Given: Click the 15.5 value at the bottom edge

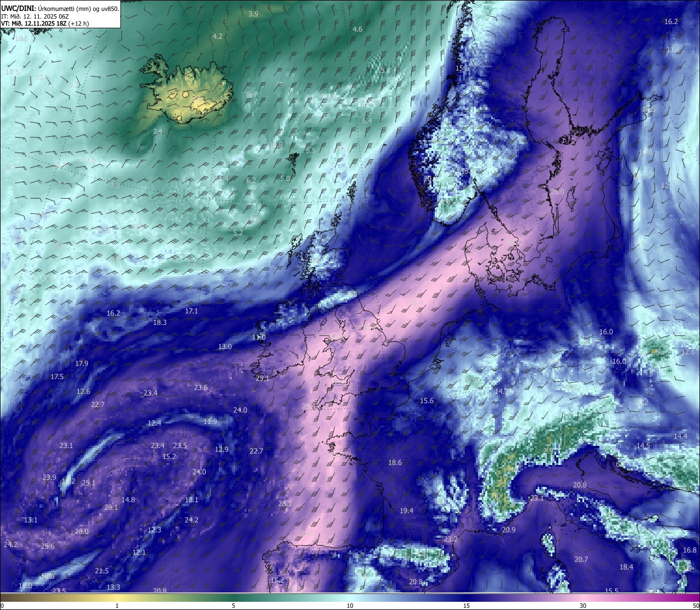Looking at the screenshot, I should click(611, 591).
